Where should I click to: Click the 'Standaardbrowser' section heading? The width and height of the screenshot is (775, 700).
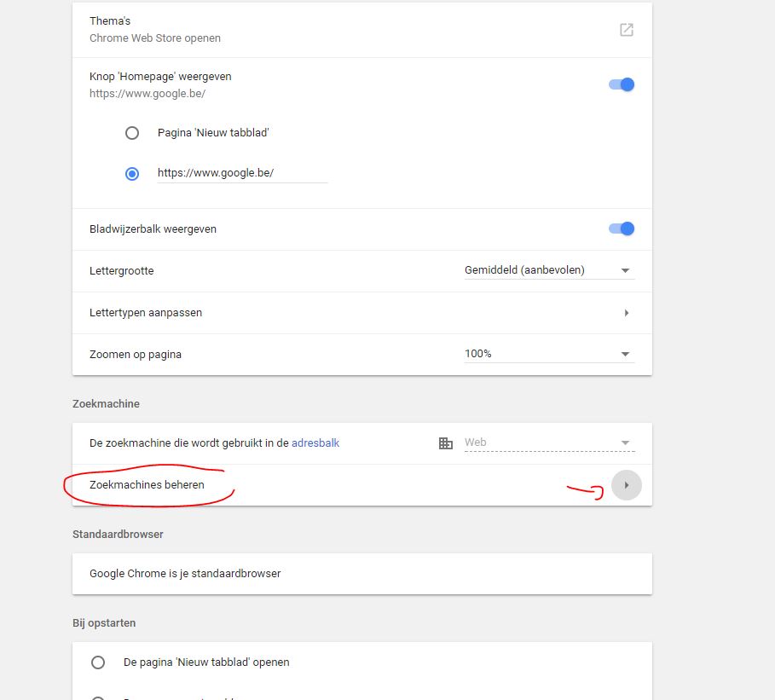[x=118, y=535]
